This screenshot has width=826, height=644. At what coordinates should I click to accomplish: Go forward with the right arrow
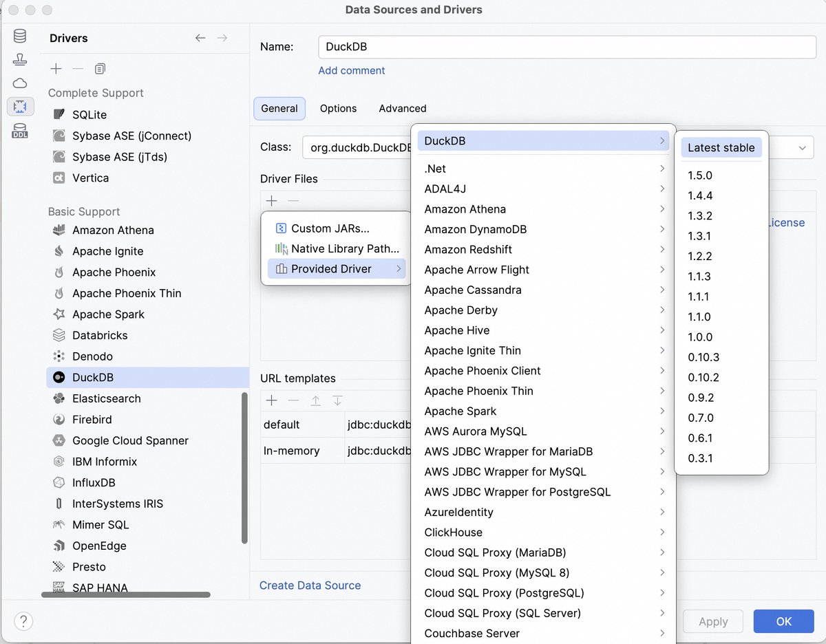[x=222, y=38]
